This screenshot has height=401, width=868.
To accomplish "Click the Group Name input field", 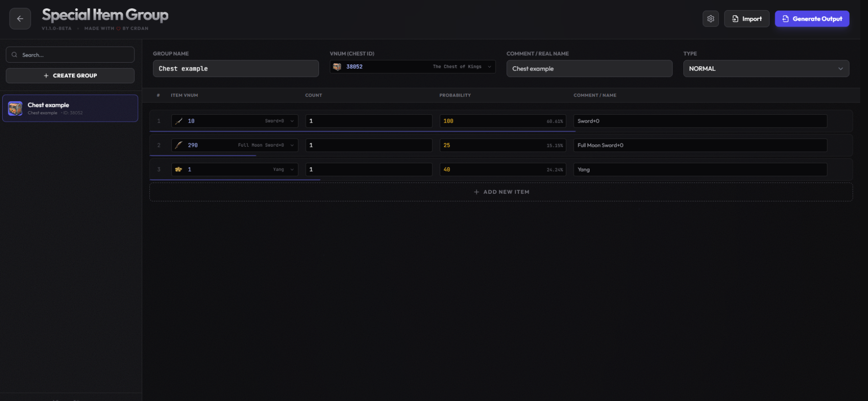I will point(236,69).
